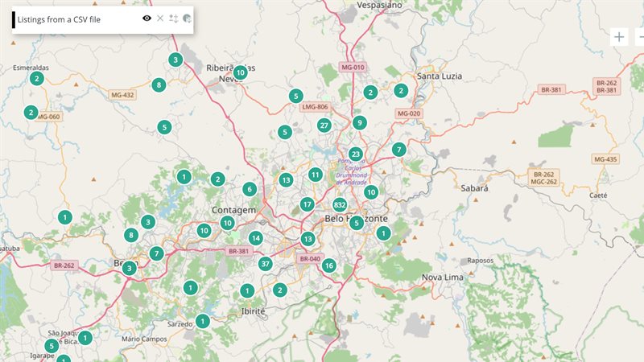
Task: Open the 23 cluster marker
Action: coord(356,154)
